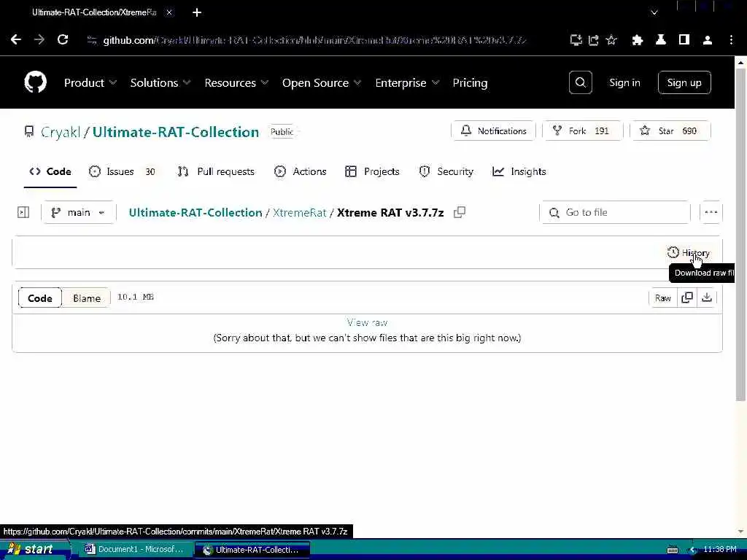Switch to the Insights tab
The image size is (747, 560).
[x=519, y=171]
